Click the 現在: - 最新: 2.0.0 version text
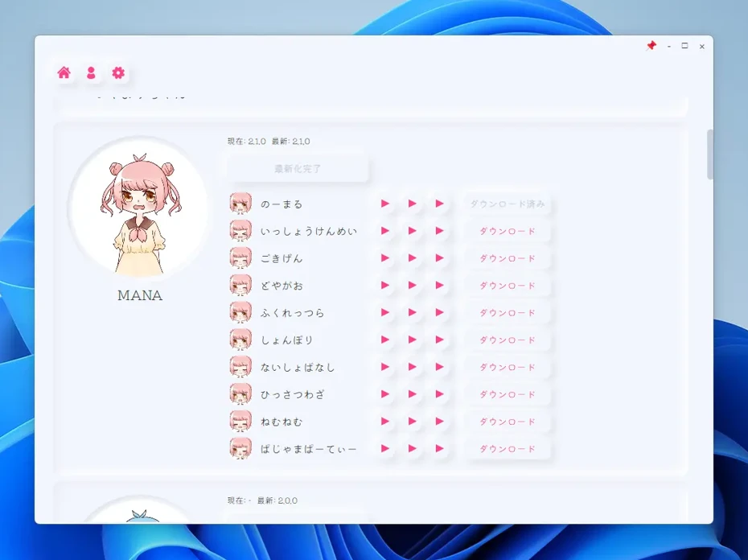This screenshot has width=748, height=560. pos(262,500)
